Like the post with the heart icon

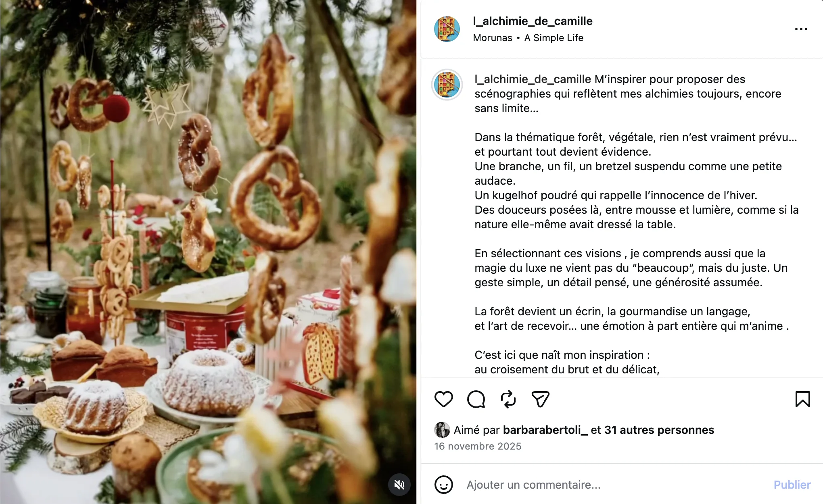(x=443, y=399)
